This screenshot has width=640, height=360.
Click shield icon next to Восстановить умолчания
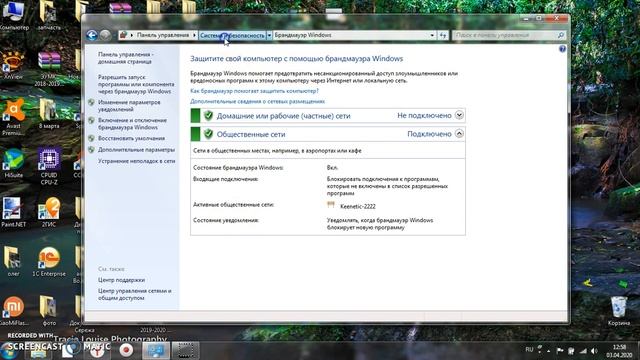91,138
